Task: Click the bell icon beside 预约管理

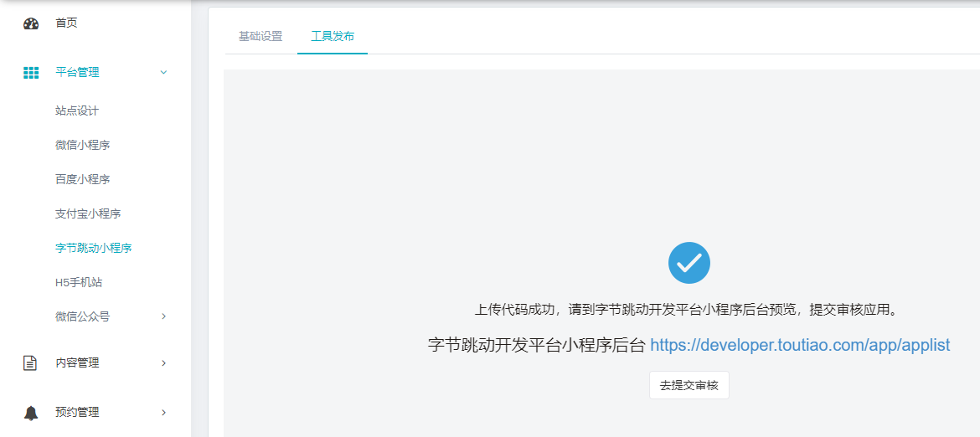Action: pos(31,413)
